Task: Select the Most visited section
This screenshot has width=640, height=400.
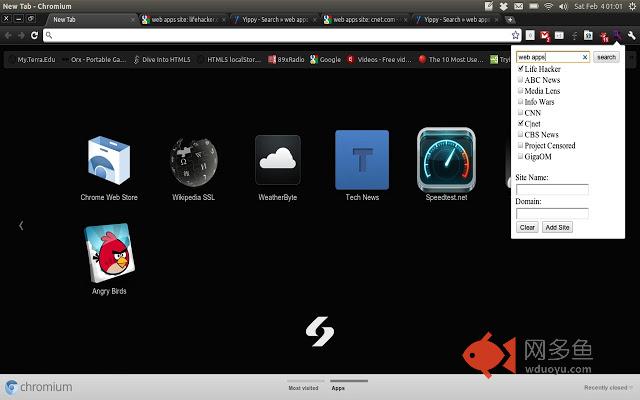Action: click(303, 388)
